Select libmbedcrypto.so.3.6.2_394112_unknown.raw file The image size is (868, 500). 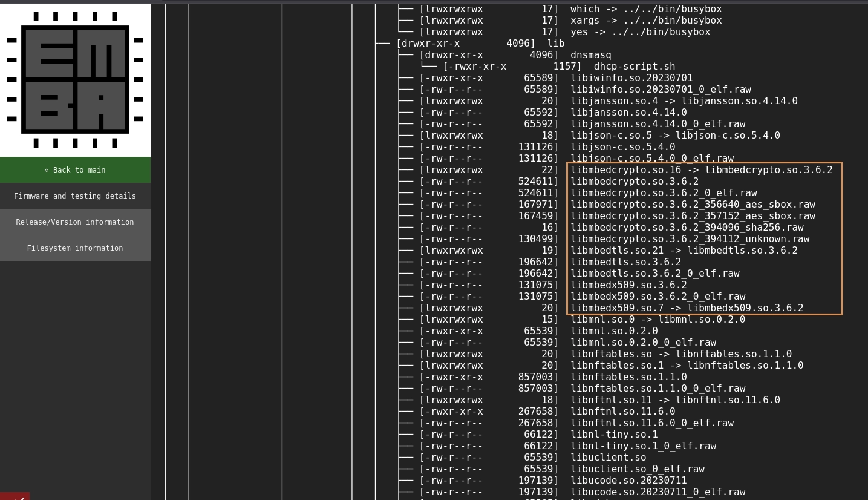click(x=690, y=239)
